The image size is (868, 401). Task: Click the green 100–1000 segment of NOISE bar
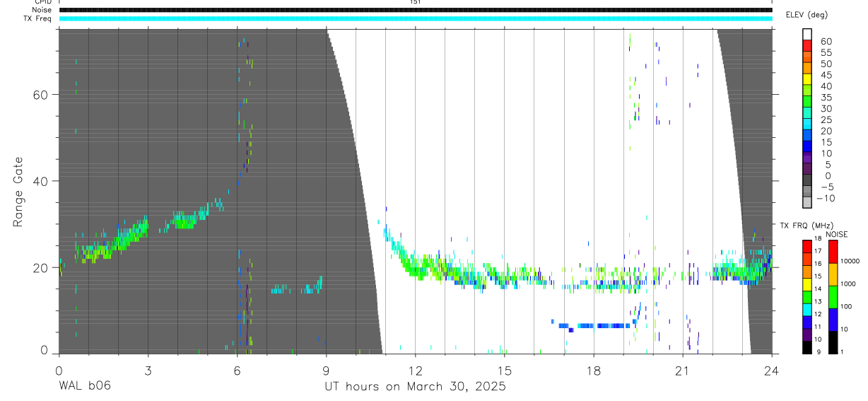(x=833, y=296)
